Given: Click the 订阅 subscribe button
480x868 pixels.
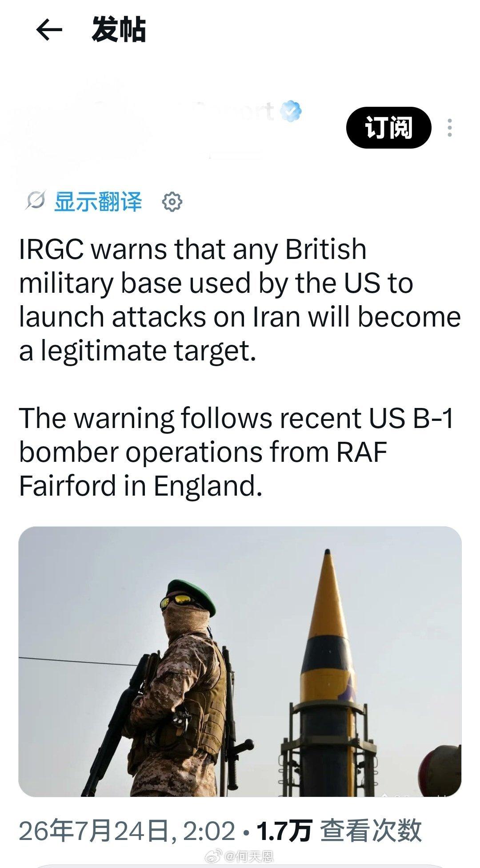Looking at the screenshot, I should tap(389, 128).
